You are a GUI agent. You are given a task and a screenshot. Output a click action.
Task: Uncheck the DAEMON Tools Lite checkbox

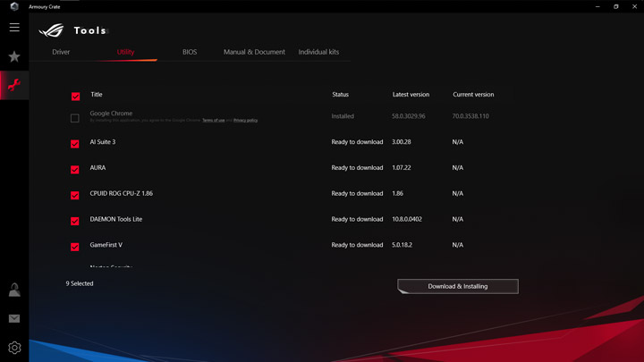75,222
